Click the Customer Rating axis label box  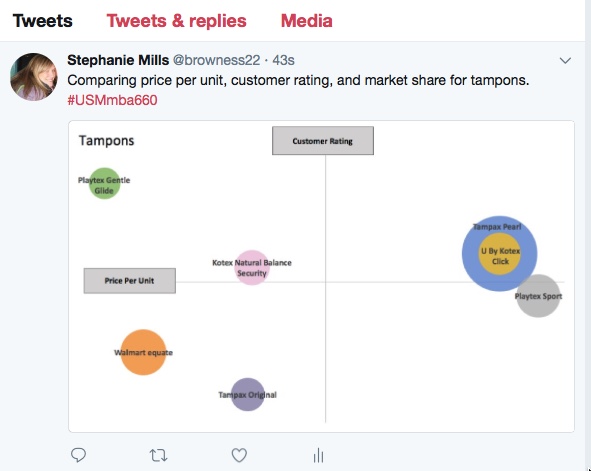(x=323, y=141)
